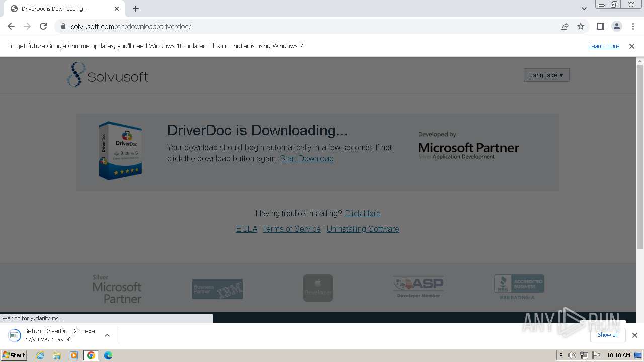This screenshot has width=644, height=362.
Task: Open the Uninstalling Software link
Action: [363, 229]
